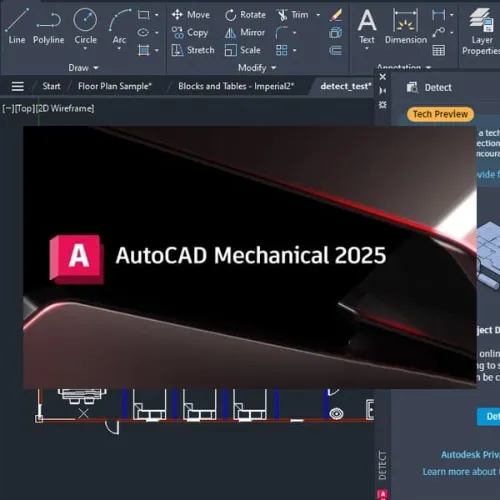
Task: Click the vertical DETECT palette title
Action: (x=383, y=465)
